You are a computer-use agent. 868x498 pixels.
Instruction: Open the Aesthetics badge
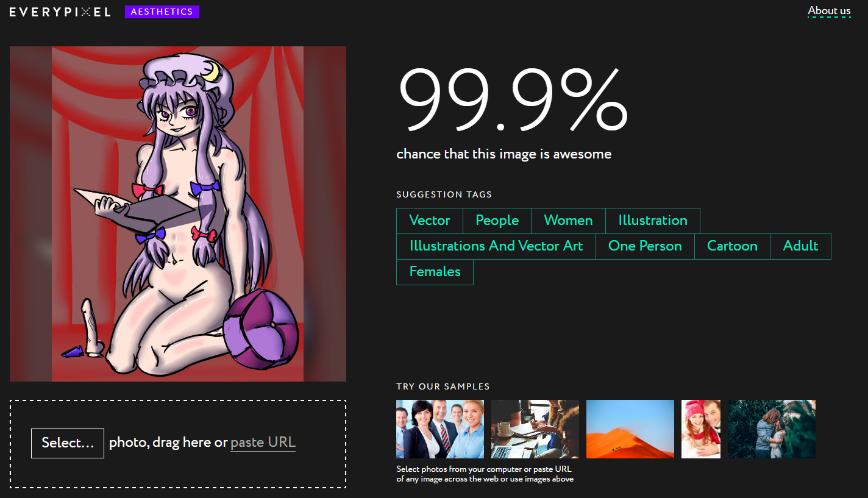pos(162,12)
